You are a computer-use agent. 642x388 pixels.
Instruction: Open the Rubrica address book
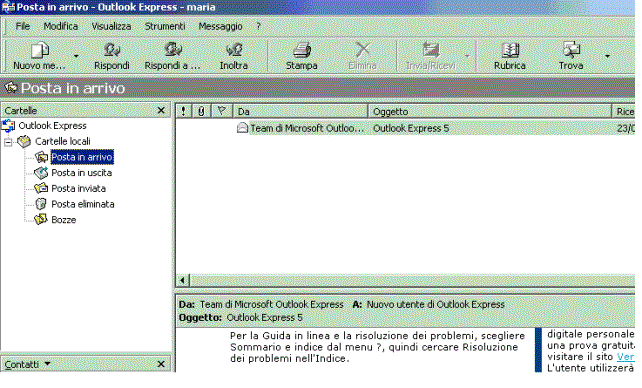510,56
